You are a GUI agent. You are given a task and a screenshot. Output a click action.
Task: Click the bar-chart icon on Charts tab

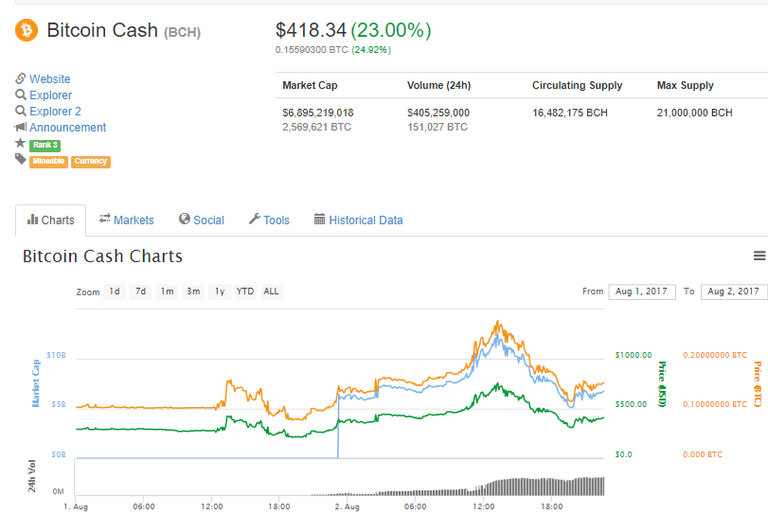(x=33, y=219)
